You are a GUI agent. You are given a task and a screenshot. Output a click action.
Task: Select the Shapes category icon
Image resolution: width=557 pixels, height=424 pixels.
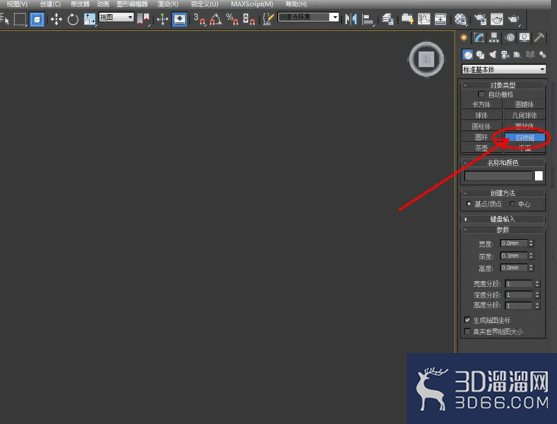[x=480, y=55]
